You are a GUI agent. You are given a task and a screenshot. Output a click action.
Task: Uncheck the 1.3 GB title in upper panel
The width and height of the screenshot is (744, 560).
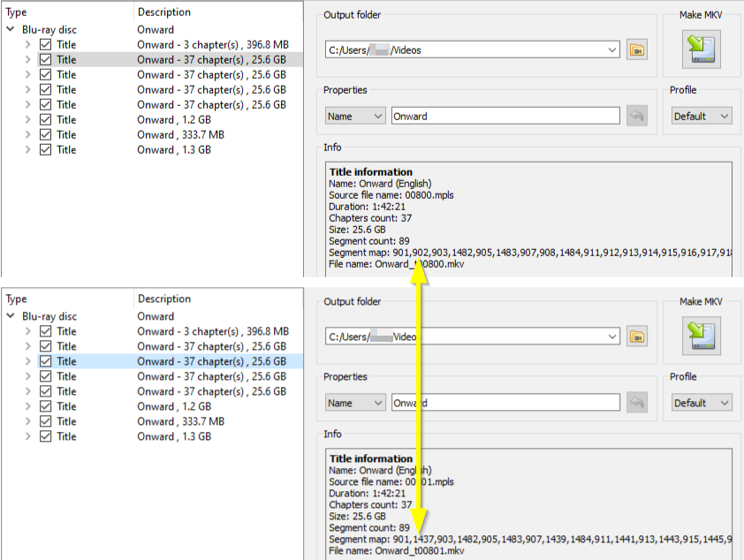(46, 150)
